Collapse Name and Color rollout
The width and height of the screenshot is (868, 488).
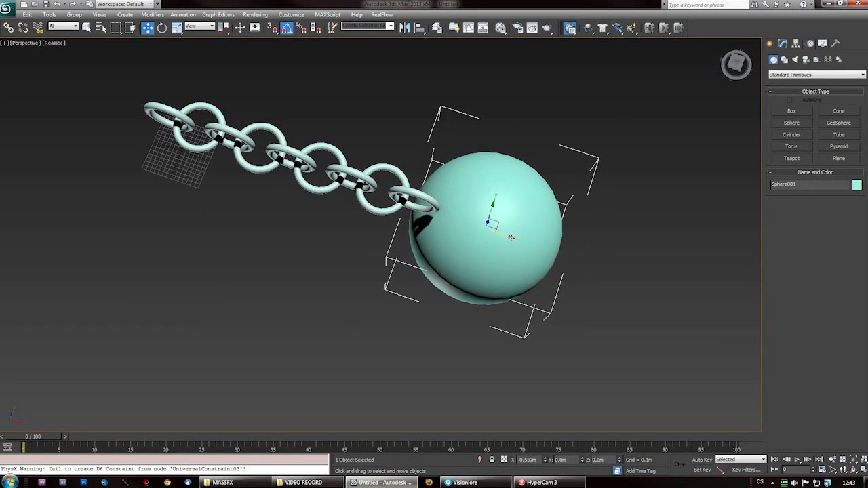815,172
